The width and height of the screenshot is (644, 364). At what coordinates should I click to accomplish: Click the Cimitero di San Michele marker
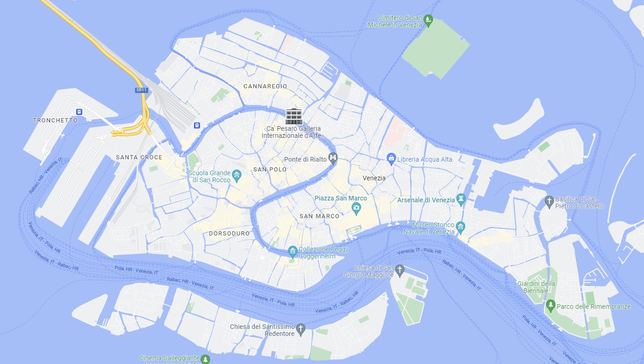click(428, 20)
